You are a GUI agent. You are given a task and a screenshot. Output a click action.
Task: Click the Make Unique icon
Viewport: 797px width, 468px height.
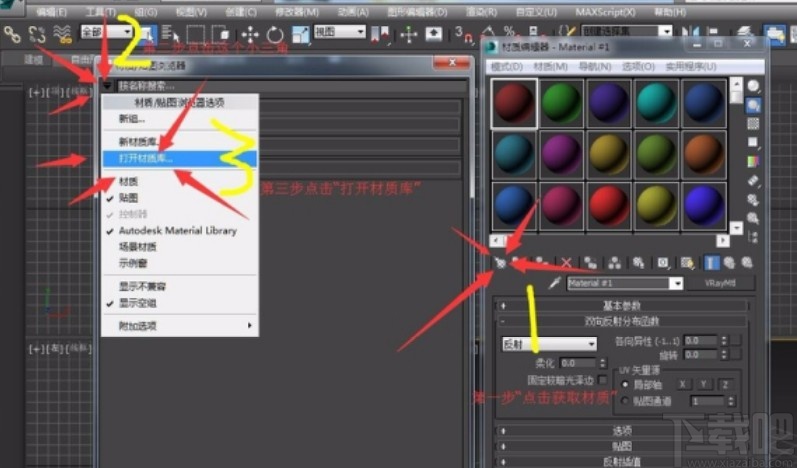click(615, 263)
